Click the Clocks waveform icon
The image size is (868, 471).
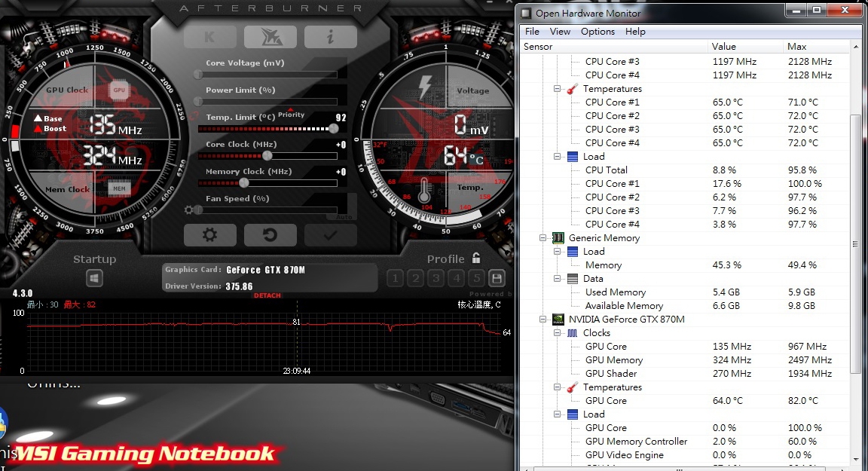(x=573, y=332)
